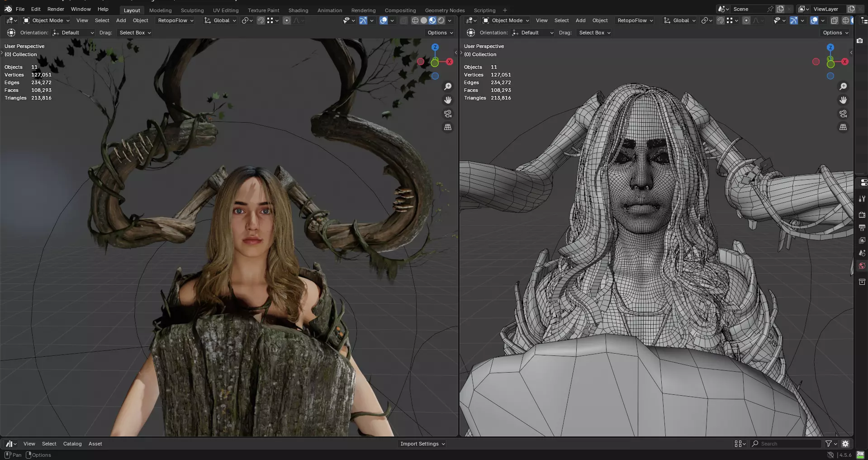The height and width of the screenshot is (460, 868).
Task: Open Drag Select Box dropdown in left viewport
Action: pyautogui.click(x=135, y=33)
